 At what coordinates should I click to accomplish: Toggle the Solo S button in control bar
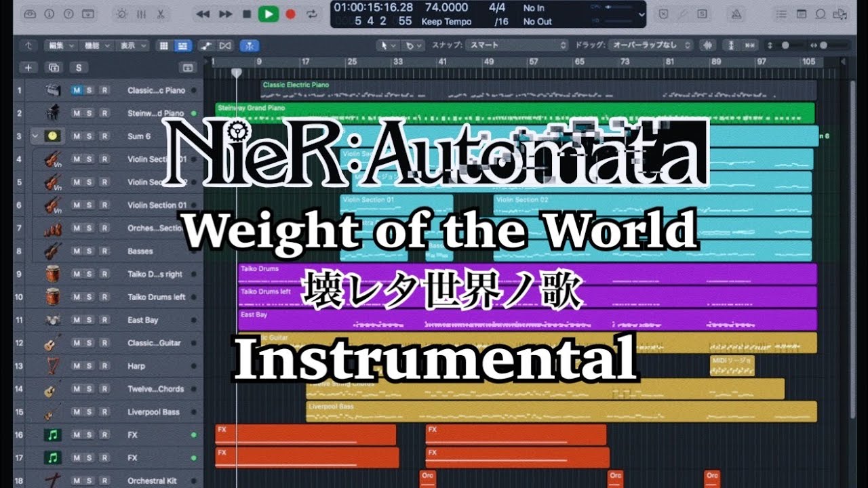click(x=702, y=14)
